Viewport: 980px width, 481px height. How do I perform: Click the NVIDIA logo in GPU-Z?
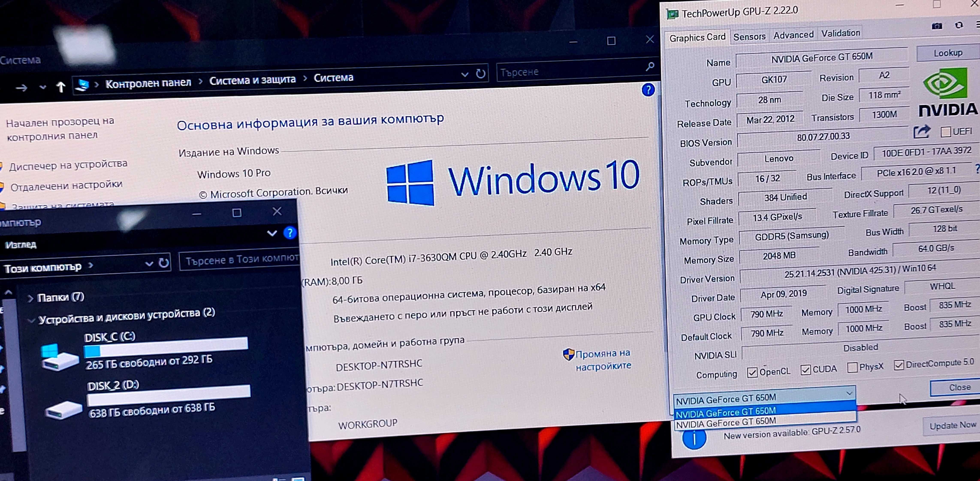[x=948, y=92]
